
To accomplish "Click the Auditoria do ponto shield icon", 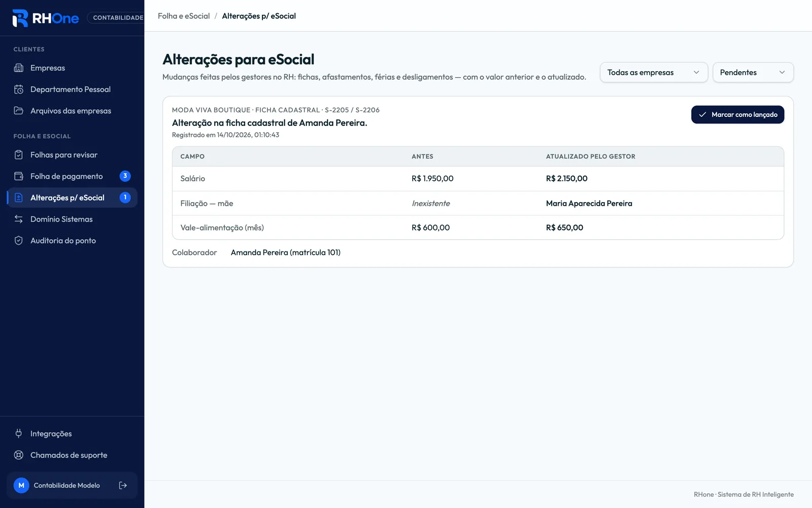I will click(19, 241).
